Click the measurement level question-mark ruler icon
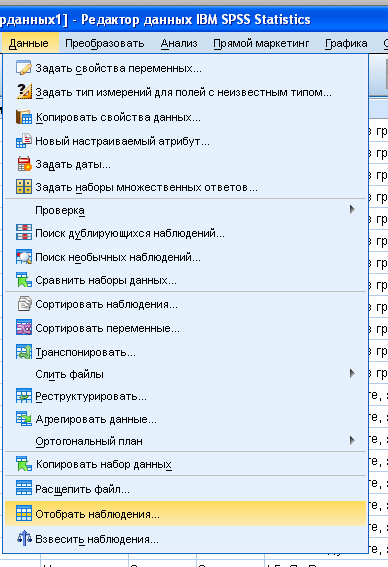The width and height of the screenshot is (388, 567). point(24,91)
